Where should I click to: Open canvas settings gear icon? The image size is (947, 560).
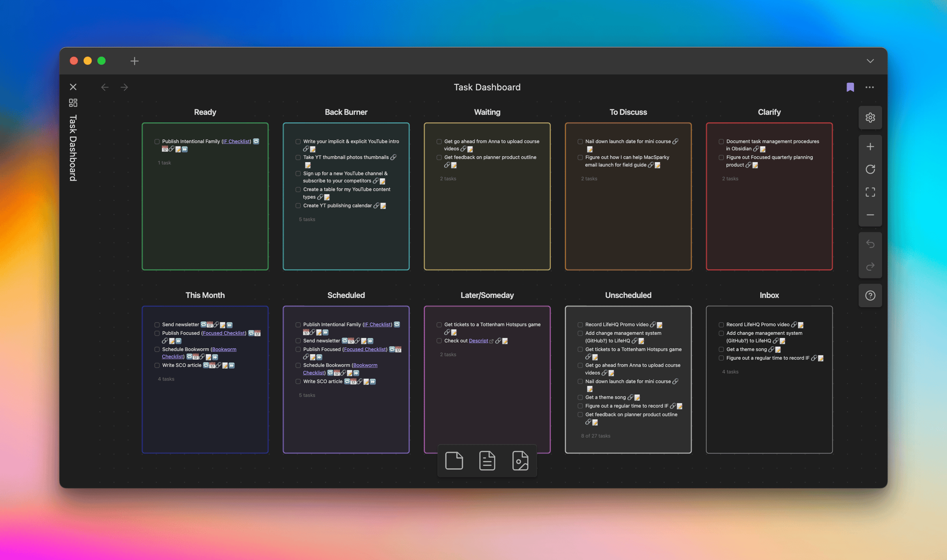coord(870,118)
